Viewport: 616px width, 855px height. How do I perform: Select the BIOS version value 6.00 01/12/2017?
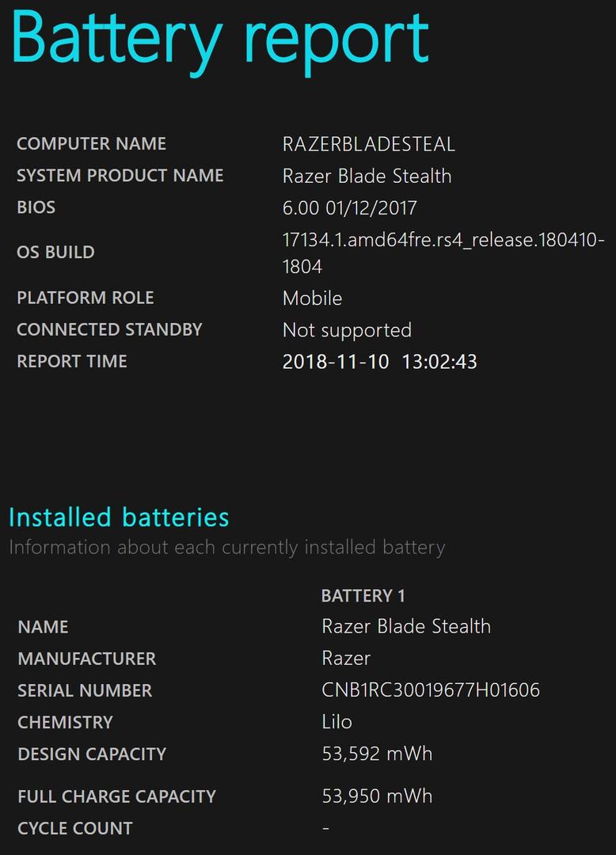[x=349, y=207]
